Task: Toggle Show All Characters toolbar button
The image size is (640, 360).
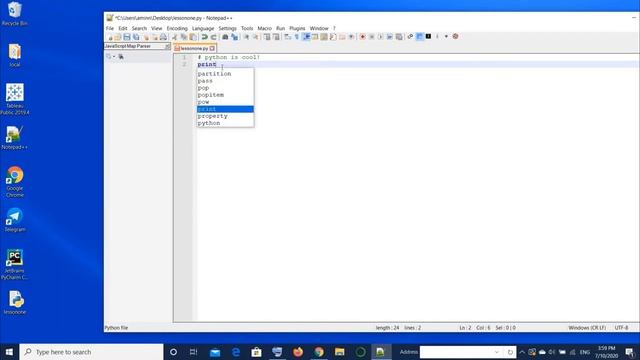Action: pos(297,37)
